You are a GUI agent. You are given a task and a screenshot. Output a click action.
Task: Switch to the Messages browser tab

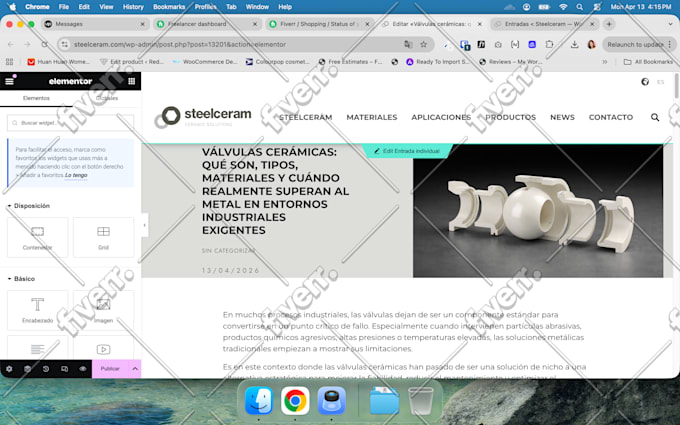click(95, 24)
